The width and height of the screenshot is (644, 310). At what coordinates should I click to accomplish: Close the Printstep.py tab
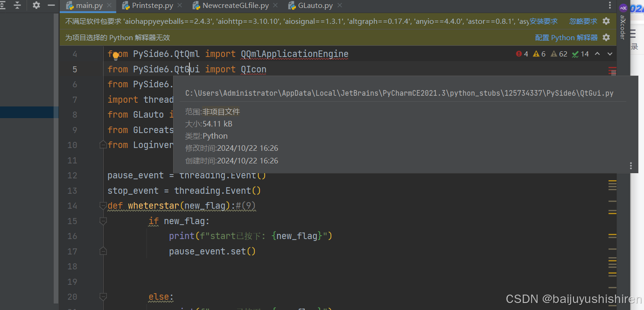181,6
